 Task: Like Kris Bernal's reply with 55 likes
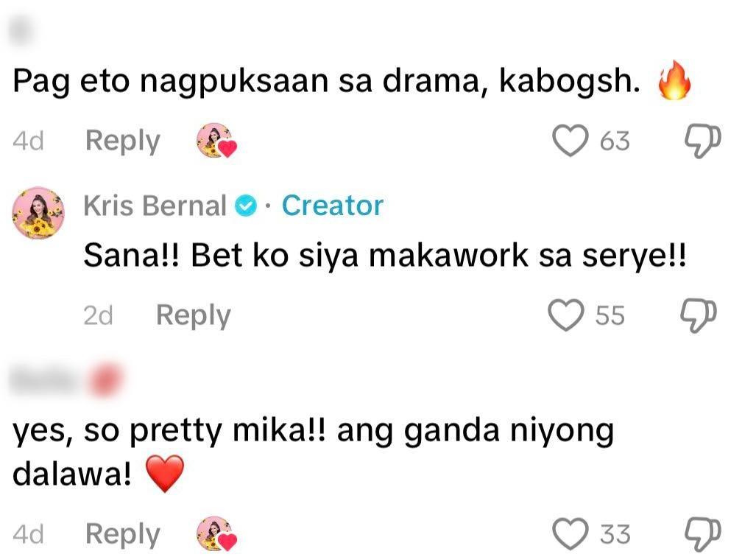(567, 315)
